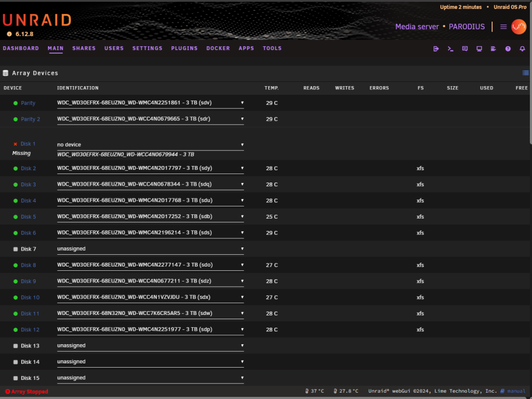The height and width of the screenshot is (399, 532).
Task: Expand Disk 13 unassigned dropdown
Action: coord(151,346)
